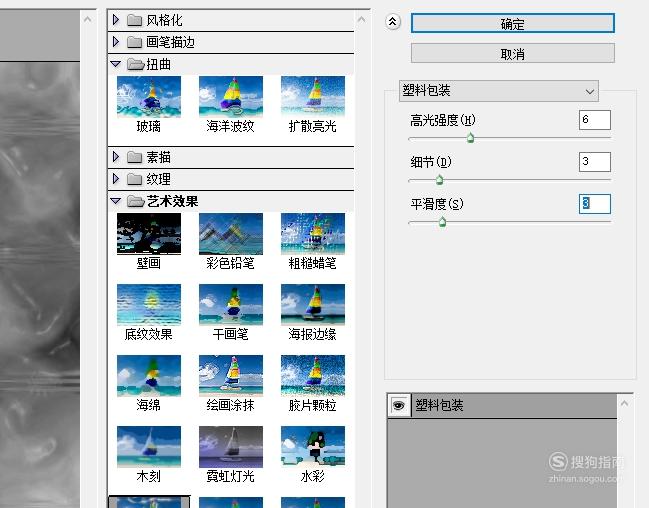
Task: Choose the 彩色铅笔 filter thumbnail
Action: tap(231, 234)
